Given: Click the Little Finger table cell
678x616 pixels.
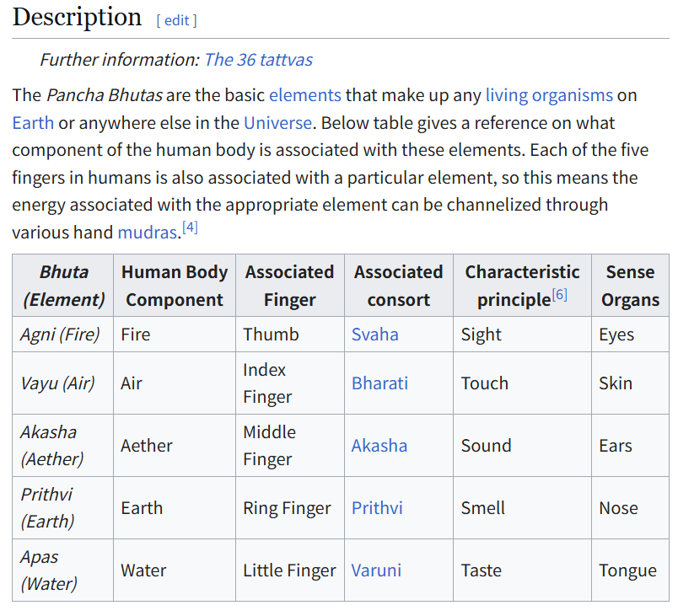Looking at the screenshot, I should [x=289, y=570].
